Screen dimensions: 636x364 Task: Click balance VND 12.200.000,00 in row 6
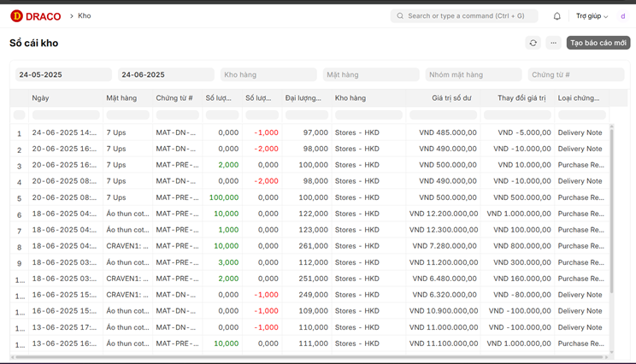point(444,214)
